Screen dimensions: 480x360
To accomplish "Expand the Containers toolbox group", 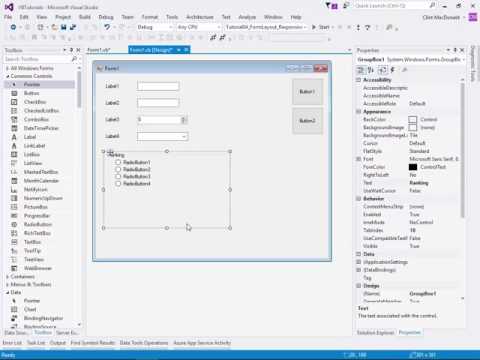I will (x=8, y=277).
